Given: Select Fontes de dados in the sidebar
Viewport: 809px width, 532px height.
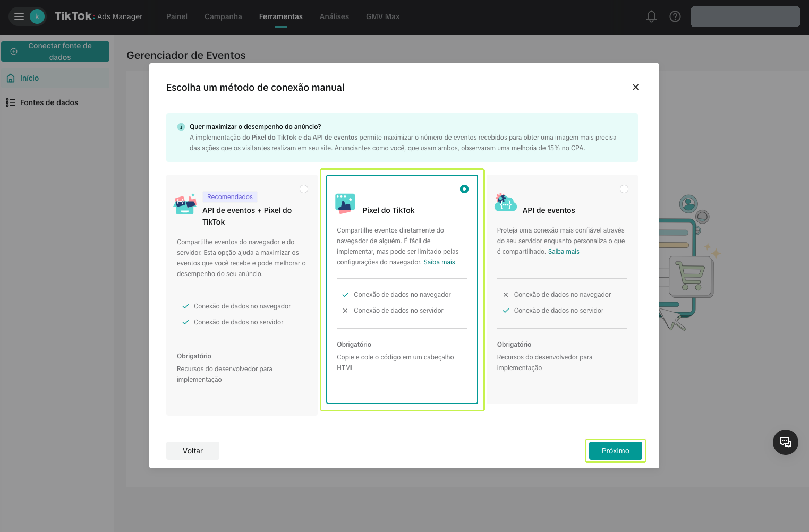Looking at the screenshot, I should [55, 102].
